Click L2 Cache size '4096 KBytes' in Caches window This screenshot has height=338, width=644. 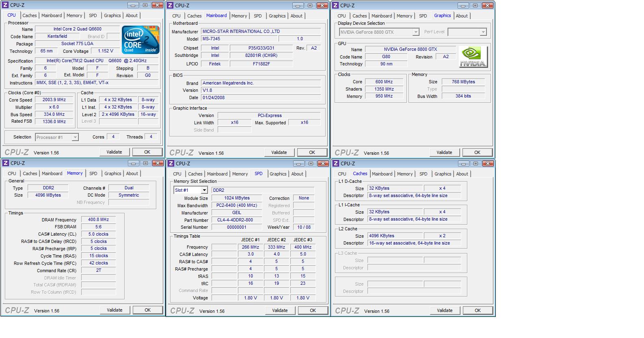[395, 236]
